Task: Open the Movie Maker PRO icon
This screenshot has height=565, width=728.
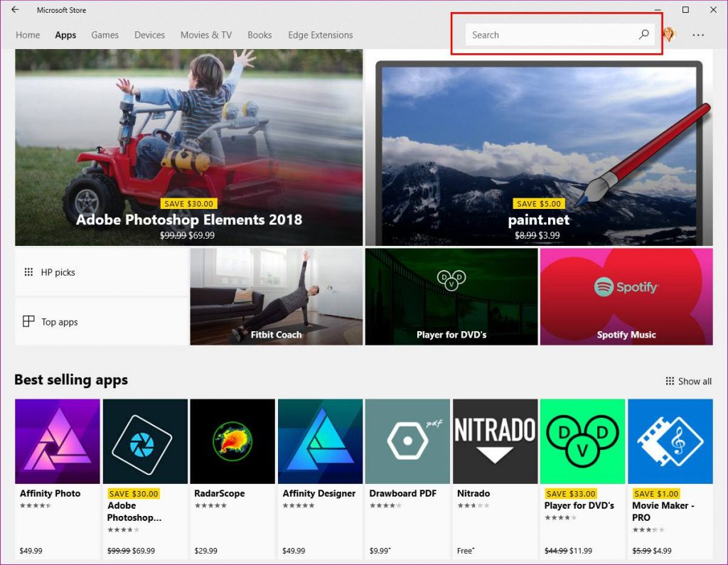Action: click(x=670, y=441)
